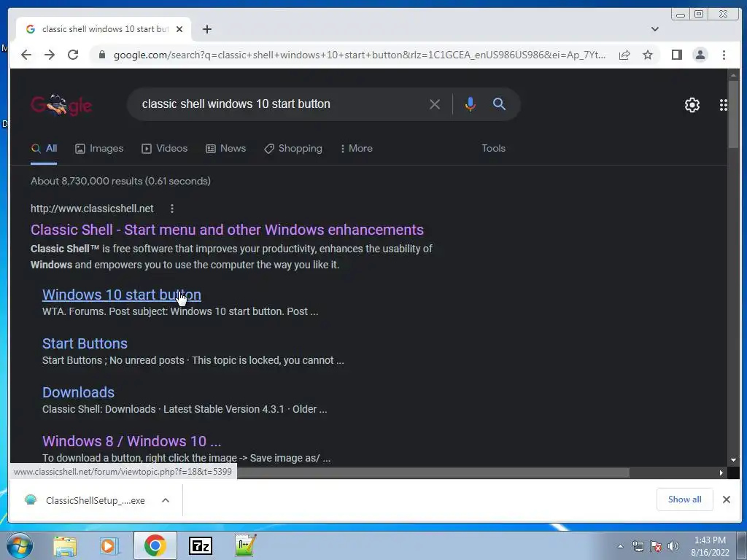Open the Chrome profile avatar
Image resolution: width=747 pixels, height=560 pixels.
click(700, 55)
